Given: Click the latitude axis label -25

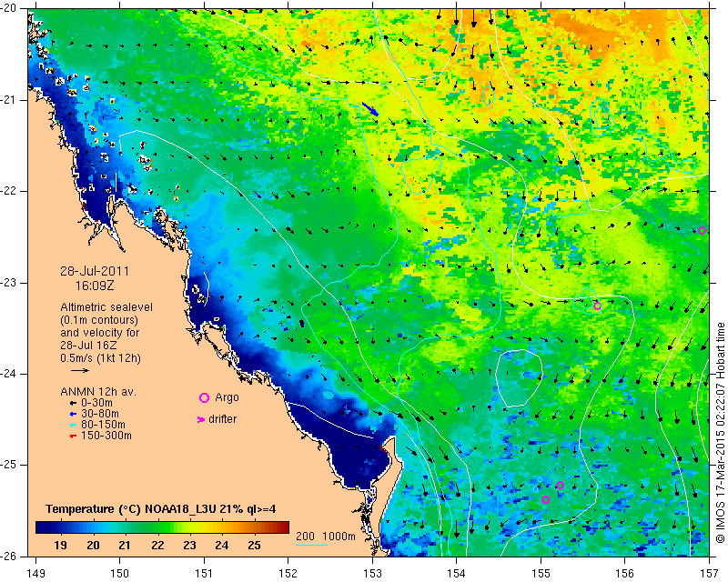Looking at the screenshot, I should 10,465.
